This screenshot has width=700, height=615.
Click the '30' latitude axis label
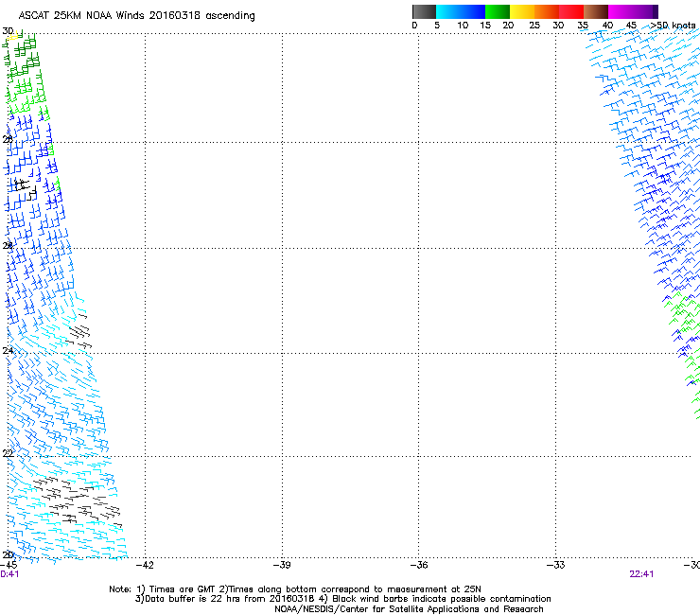click(x=8, y=31)
